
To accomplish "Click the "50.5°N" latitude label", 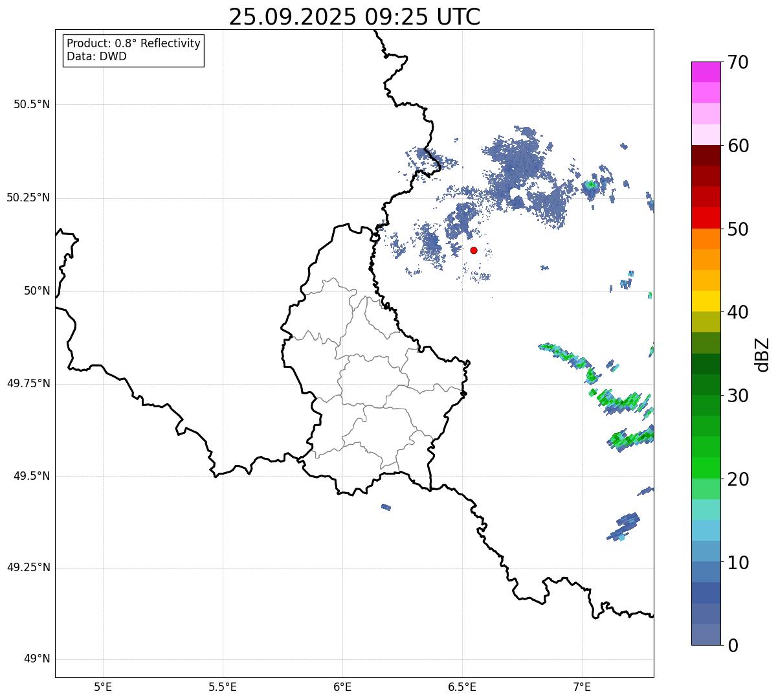I will tap(32, 104).
